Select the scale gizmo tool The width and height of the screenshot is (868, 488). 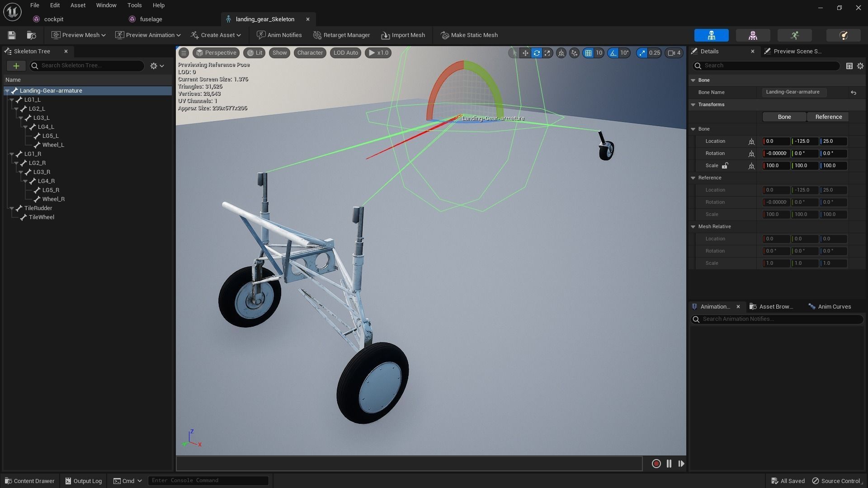point(547,53)
